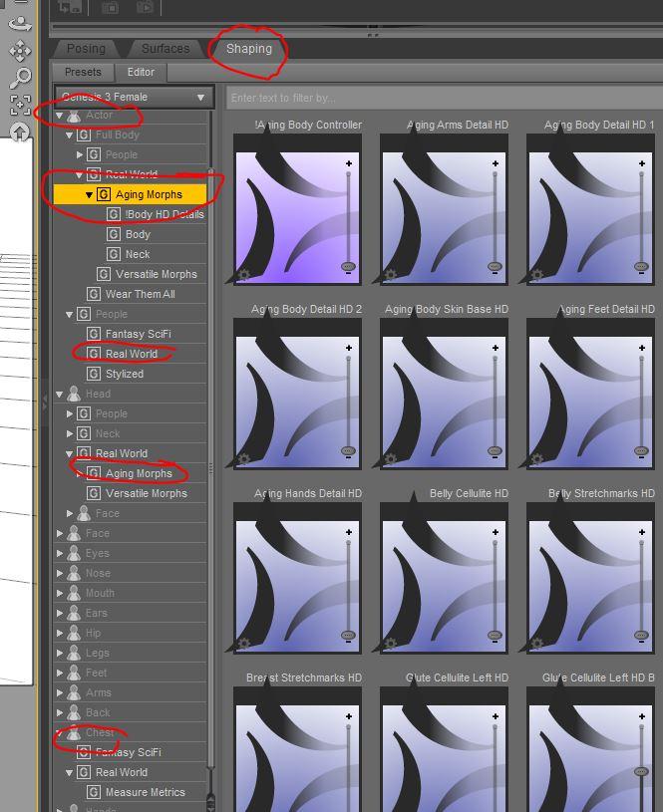Open gear settings on Aging Body Detail HD 1
This screenshot has width=663, height=812.
coord(537,275)
